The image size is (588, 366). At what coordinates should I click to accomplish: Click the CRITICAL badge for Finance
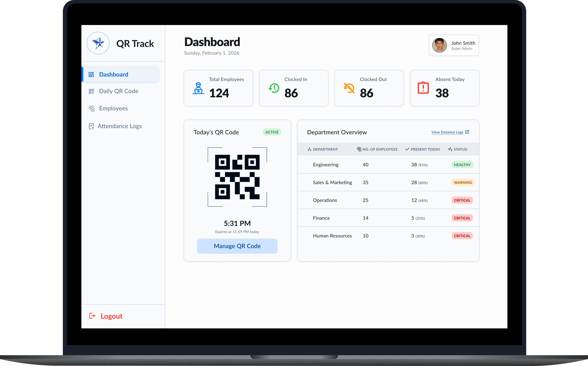[462, 218]
